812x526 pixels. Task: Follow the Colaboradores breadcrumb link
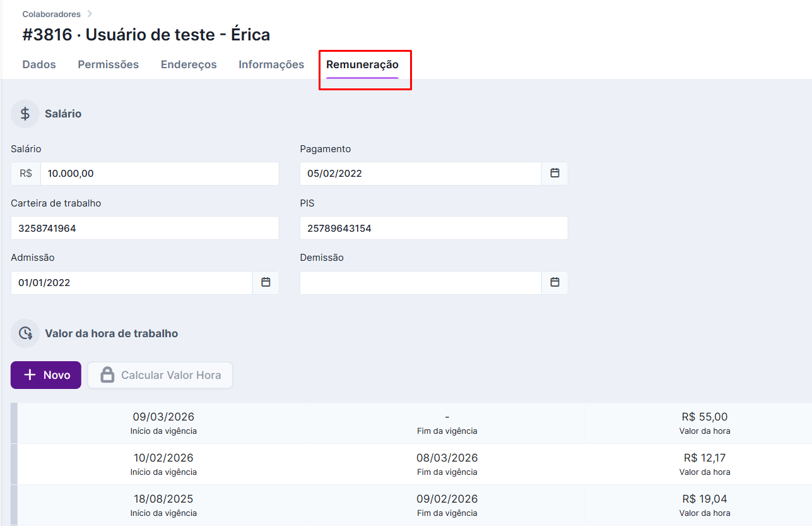coord(52,14)
